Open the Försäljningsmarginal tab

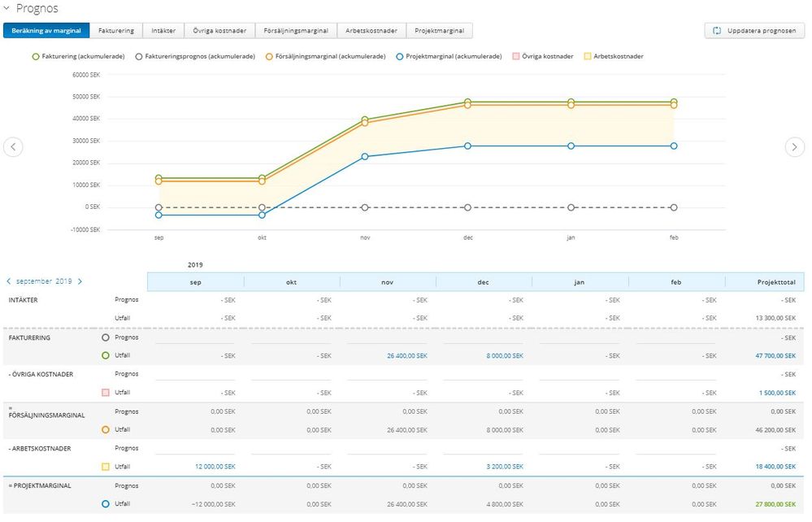[296, 31]
